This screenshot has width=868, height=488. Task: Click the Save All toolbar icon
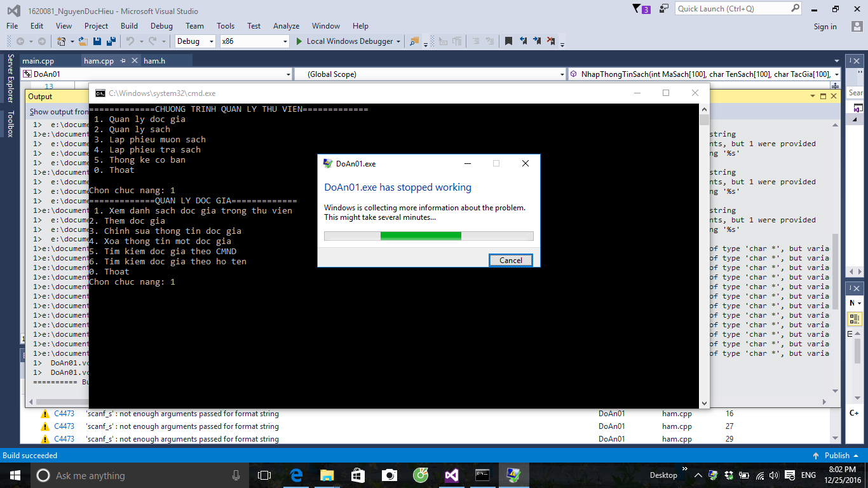(111, 41)
